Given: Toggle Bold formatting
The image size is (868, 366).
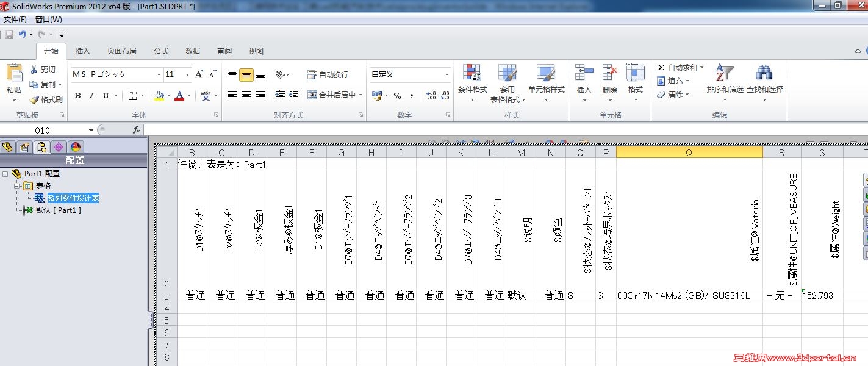Looking at the screenshot, I should [x=77, y=96].
